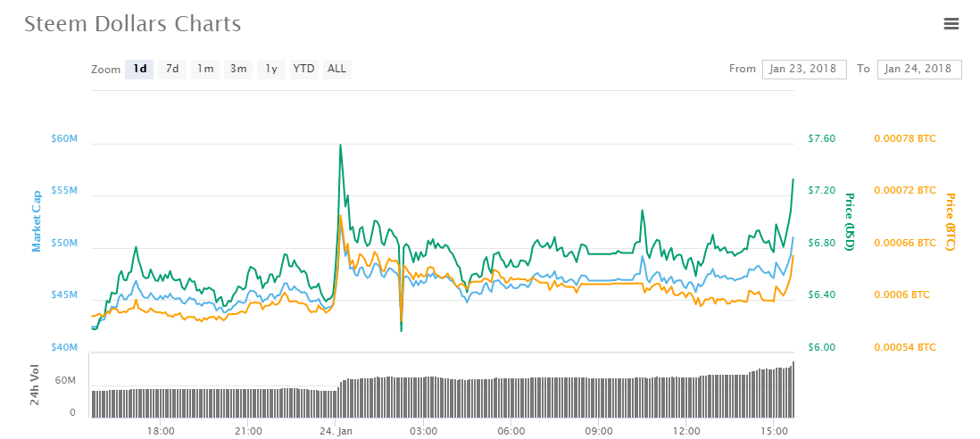This screenshot has height=439, width=980.
Task: Click the $60M market cap axis label
Action: (64, 138)
